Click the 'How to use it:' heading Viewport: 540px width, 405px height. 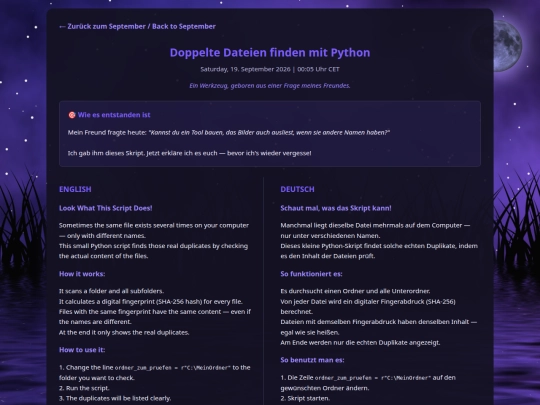pos(82,350)
